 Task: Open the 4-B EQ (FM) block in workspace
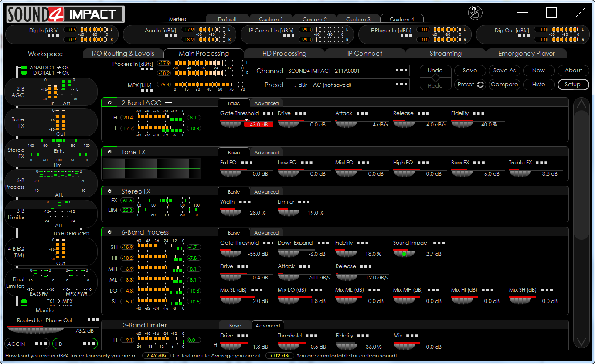pyautogui.click(x=51, y=252)
